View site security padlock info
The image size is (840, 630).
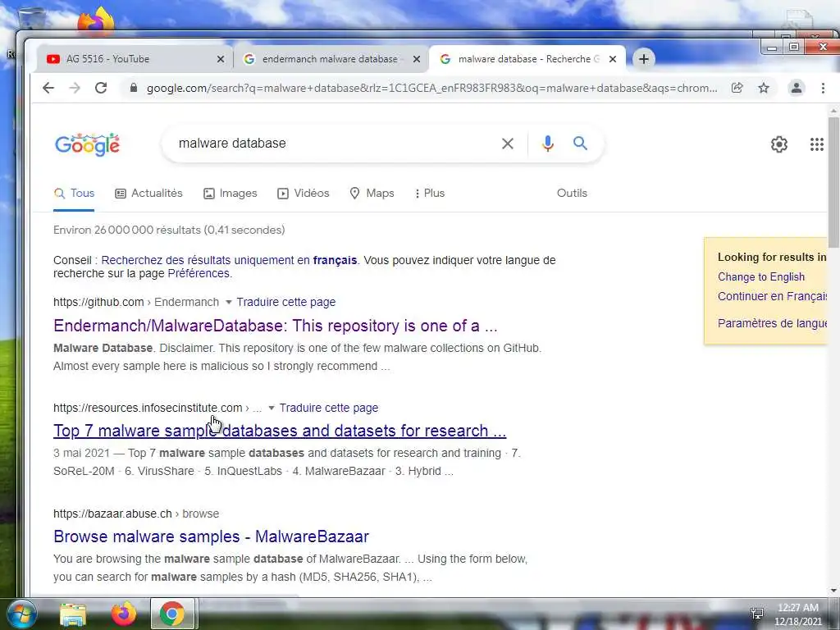[134, 88]
